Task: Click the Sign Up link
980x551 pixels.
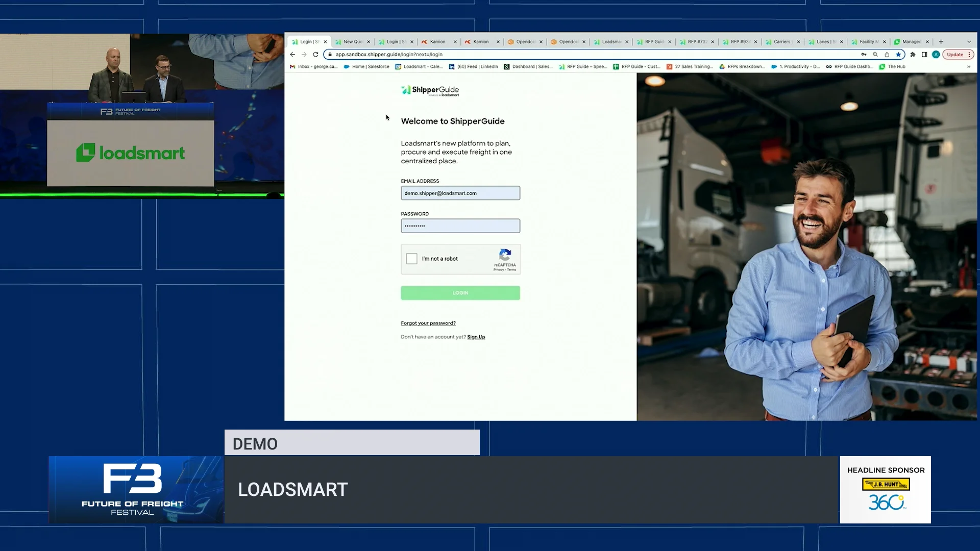Action: [476, 337]
